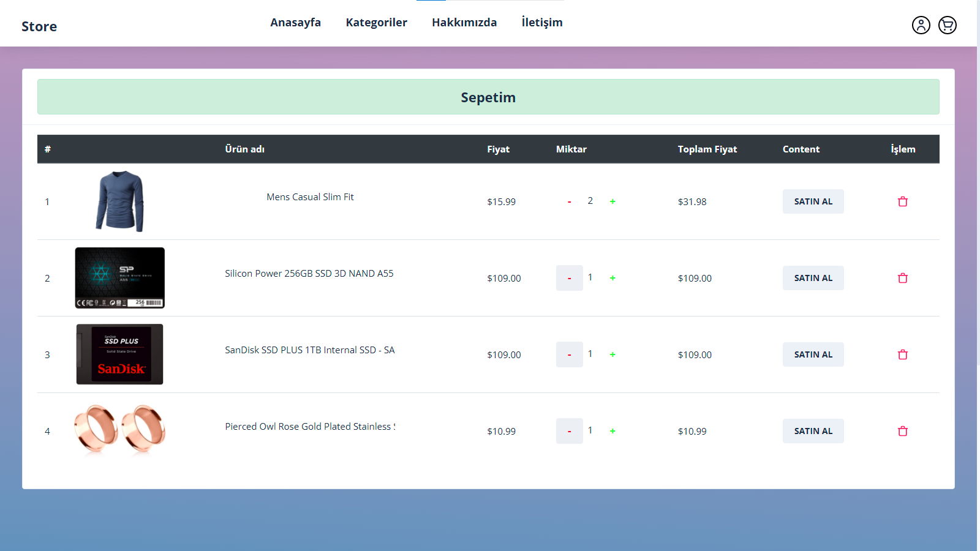Select Hakkımızda in the navigation

pos(464,22)
